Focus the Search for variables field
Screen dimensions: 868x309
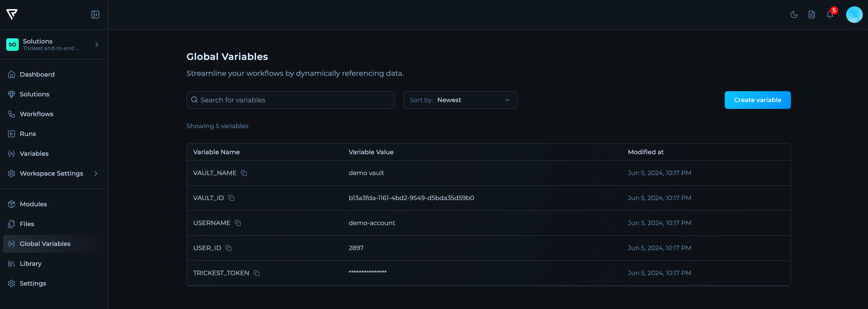point(290,100)
